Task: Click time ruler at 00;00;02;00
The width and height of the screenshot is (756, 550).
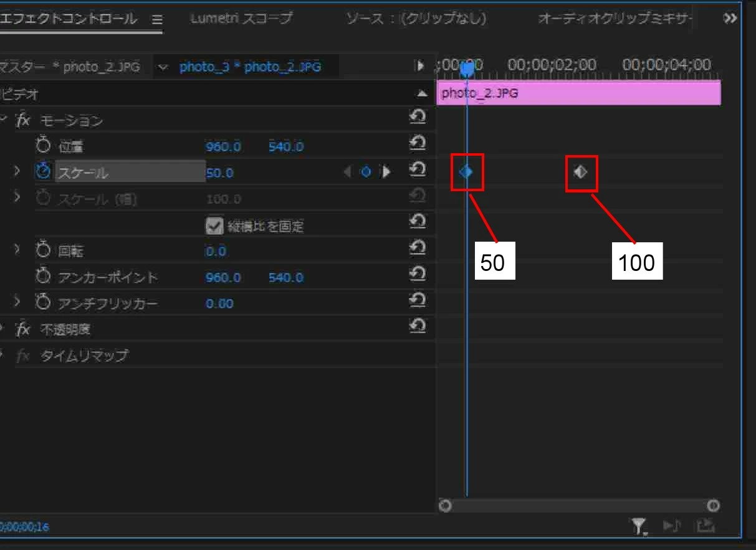Action: 552,65
